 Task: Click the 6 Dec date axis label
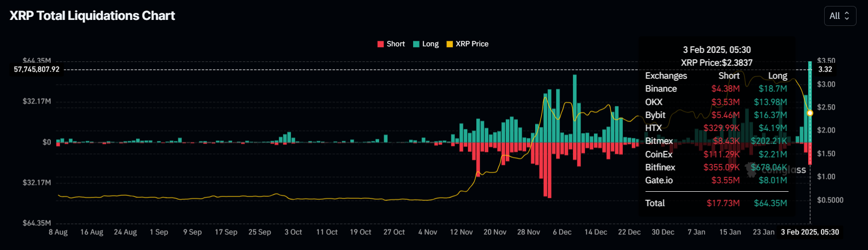tap(562, 232)
